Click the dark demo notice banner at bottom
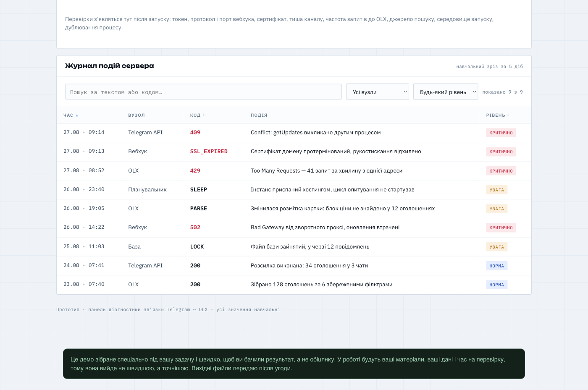 pos(294,364)
